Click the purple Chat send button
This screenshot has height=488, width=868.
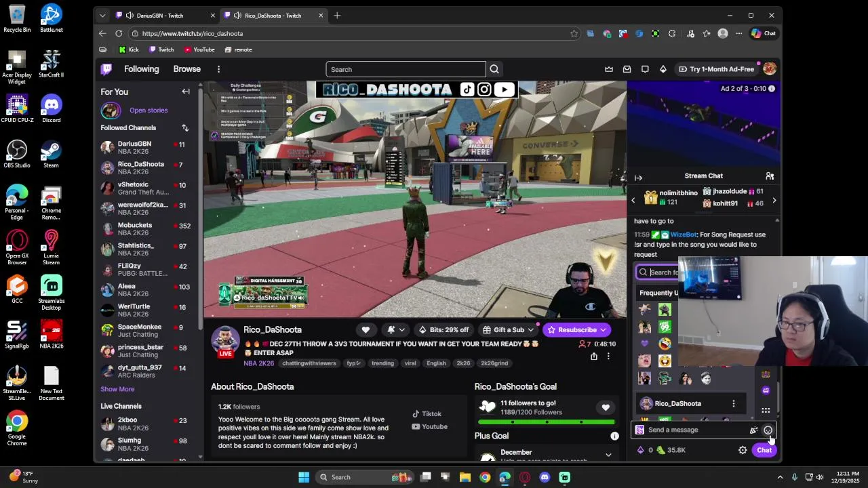click(x=764, y=450)
